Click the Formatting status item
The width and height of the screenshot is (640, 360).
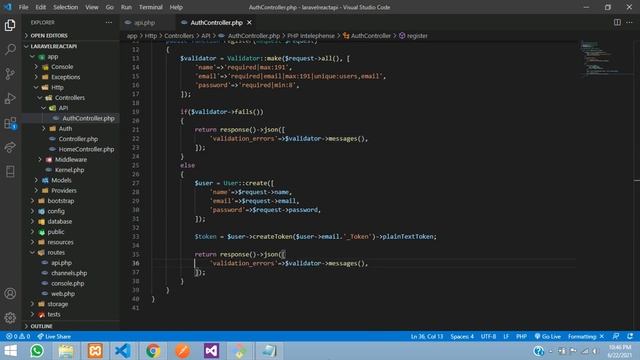coord(585,336)
